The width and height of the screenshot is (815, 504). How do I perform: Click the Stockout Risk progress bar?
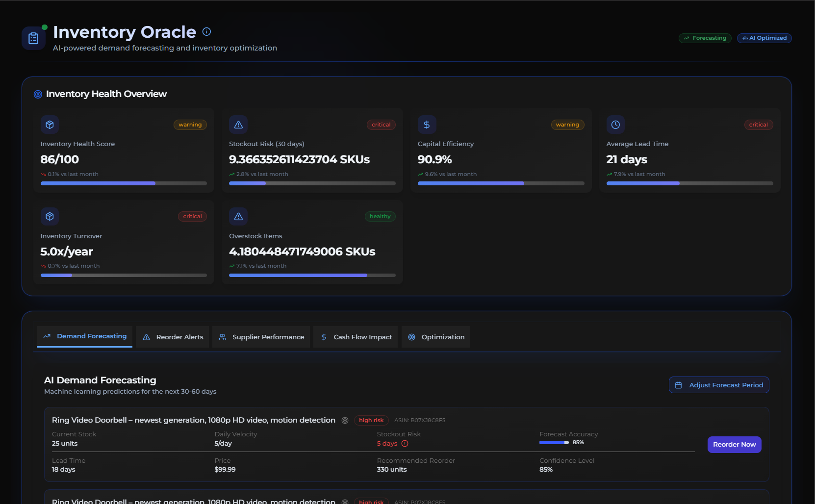click(x=312, y=183)
